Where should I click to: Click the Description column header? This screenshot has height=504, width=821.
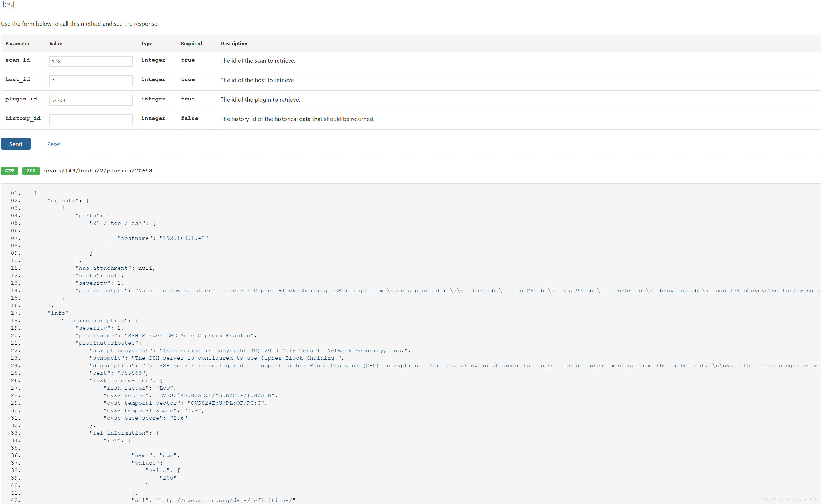[x=234, y=43]
